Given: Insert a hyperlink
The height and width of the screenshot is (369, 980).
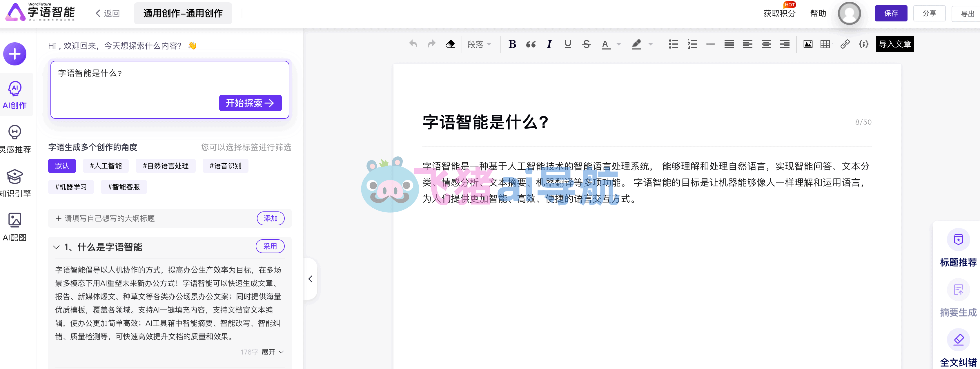Looking at the screenshot, I should tap(845, 44).
